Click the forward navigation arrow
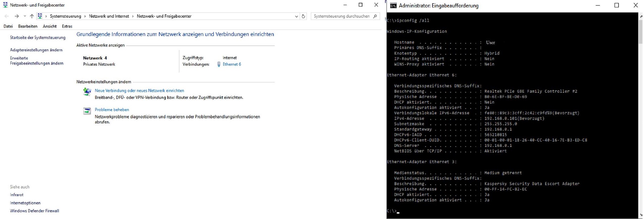The height and width of the screenshot is (219, 644). point(17,16)
